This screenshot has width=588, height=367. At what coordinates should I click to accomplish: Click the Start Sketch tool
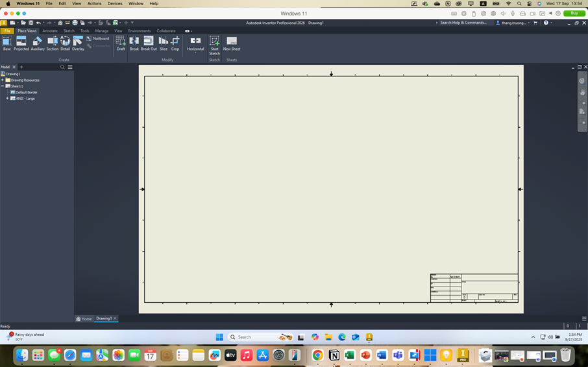pos(214,45)
